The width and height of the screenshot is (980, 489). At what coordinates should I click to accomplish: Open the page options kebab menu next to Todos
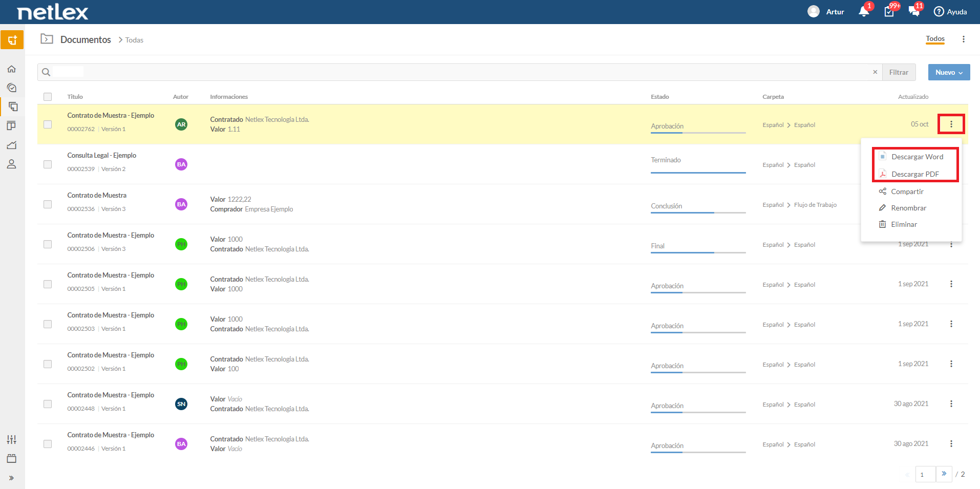(963, 39)
